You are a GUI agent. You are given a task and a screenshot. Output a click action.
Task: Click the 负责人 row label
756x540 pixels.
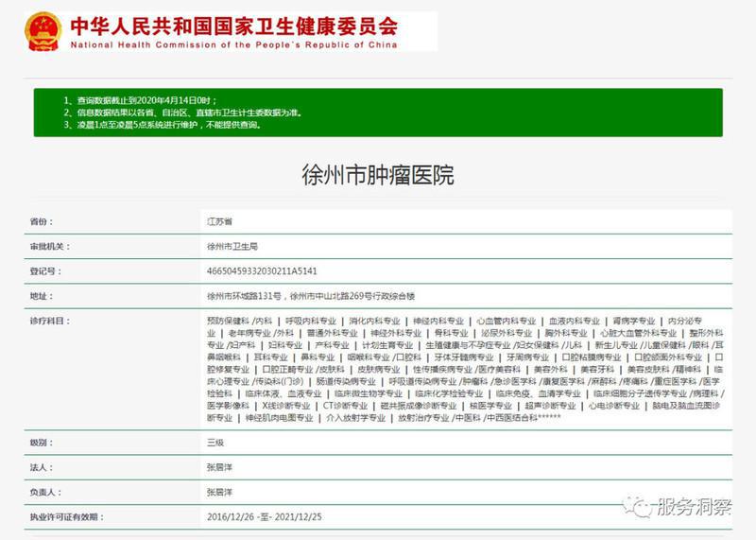[45, 492]
